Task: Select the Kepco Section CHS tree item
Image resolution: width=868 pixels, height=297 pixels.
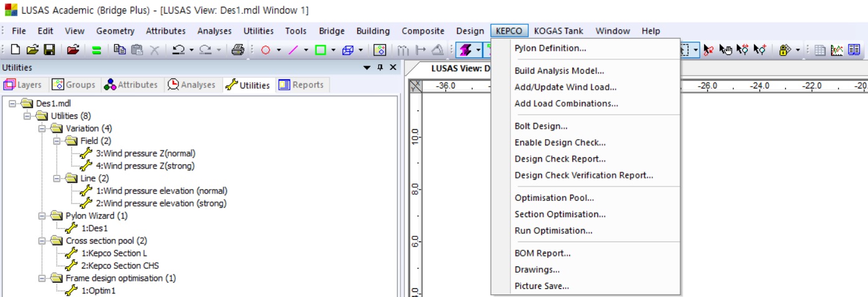Action: click(x=120, y=266)
